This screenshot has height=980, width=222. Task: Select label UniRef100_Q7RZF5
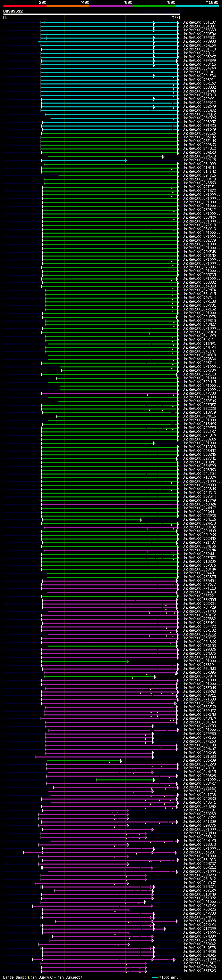[x=199, y=428]
